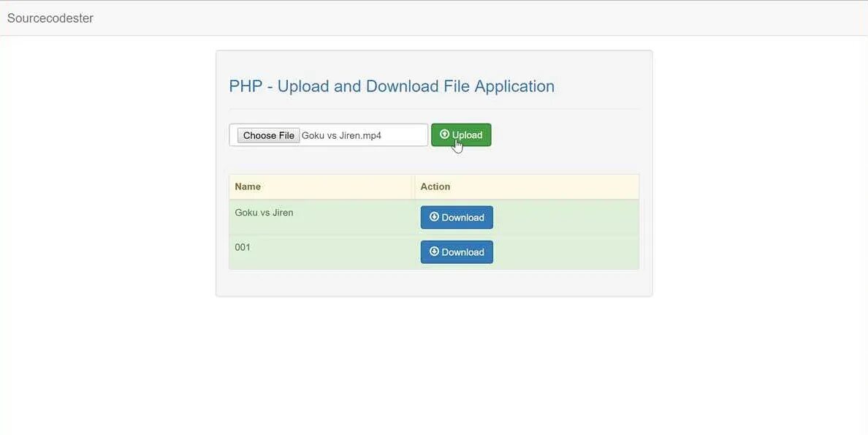Click the green Upload button
The image size is (868, 435).
coord(461,135)
